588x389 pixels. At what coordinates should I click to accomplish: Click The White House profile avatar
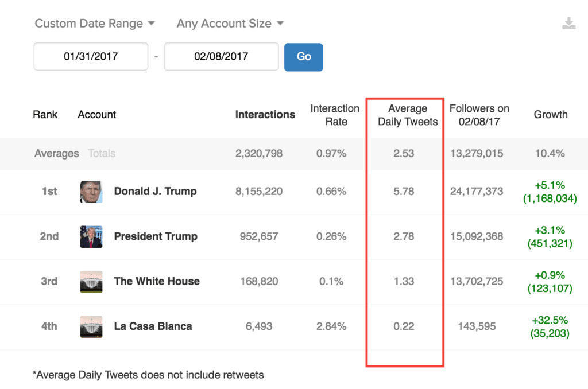[91, 282]
